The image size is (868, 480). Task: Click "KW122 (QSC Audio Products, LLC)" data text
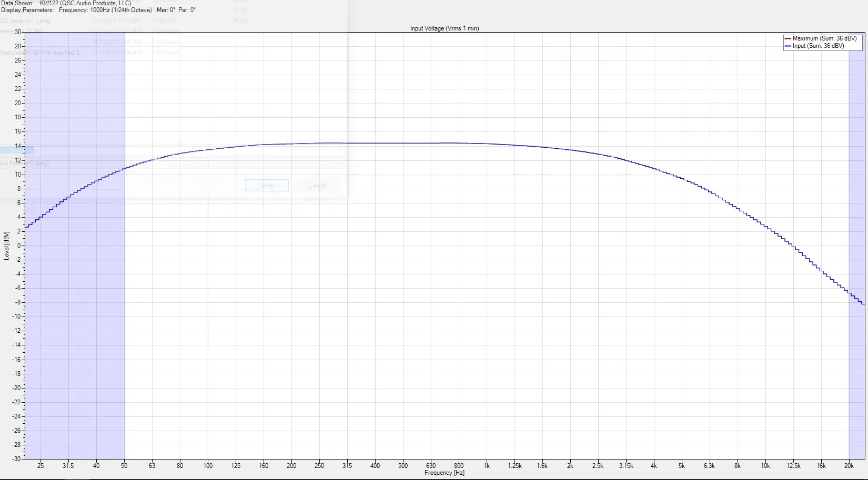point(85,3)
